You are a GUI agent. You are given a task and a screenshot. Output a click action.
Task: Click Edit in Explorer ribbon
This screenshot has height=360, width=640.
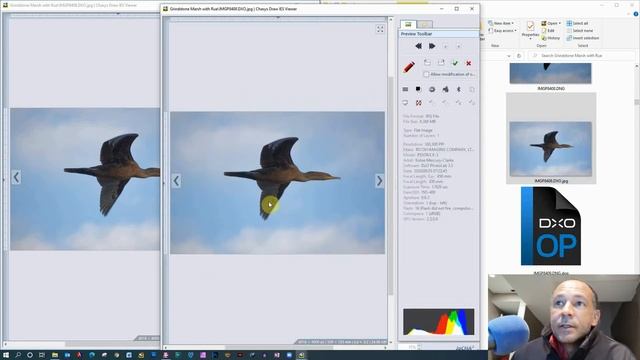click(x=548, y=31)
